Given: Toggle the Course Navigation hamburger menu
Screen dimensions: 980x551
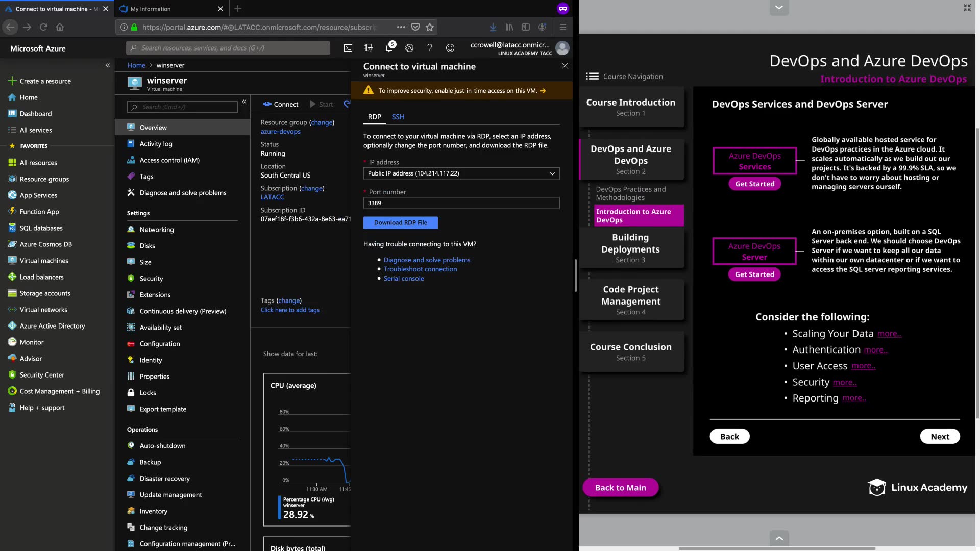Looking at the screenshot, I should [x=592, y=76].
